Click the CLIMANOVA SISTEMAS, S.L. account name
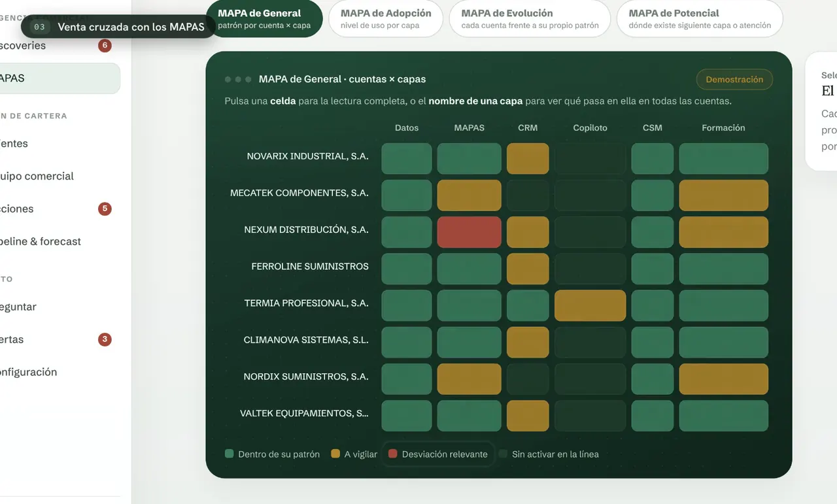 [306, 340]
